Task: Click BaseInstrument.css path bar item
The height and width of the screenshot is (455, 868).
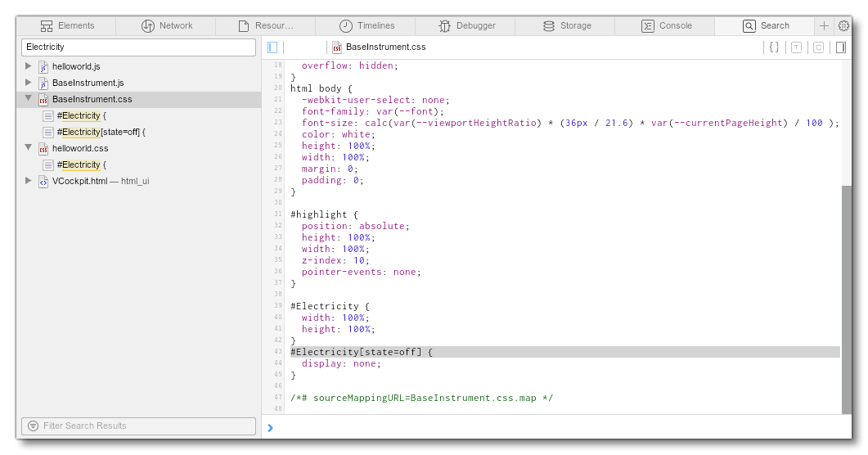Action: 380,47
